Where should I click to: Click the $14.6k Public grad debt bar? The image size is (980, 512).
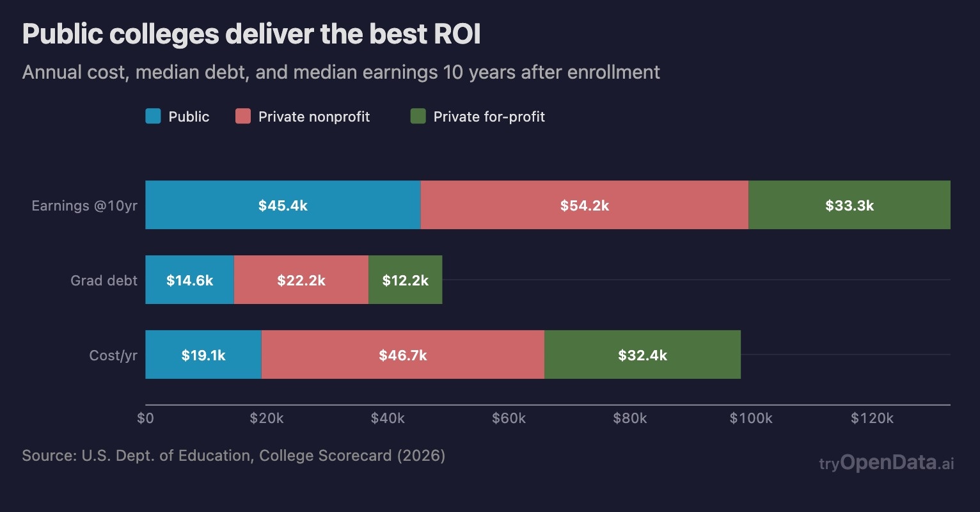(x=189, y=280)
